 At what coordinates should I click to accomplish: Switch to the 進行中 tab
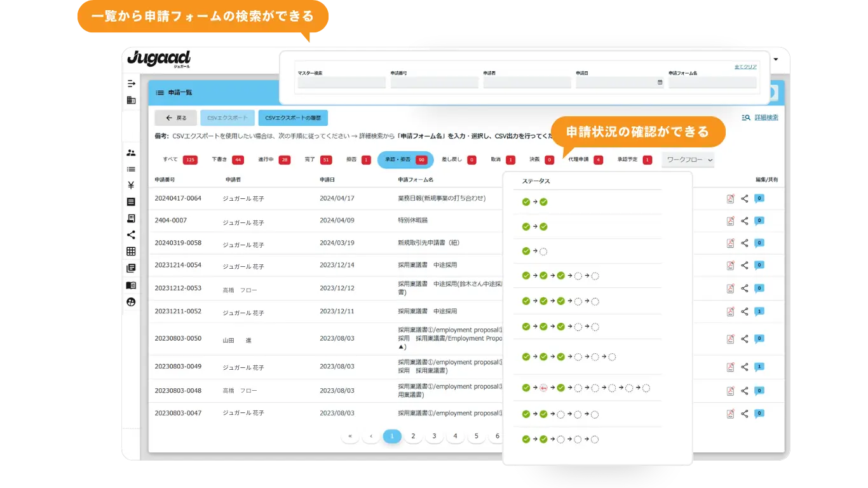click(x=275, y=159)
